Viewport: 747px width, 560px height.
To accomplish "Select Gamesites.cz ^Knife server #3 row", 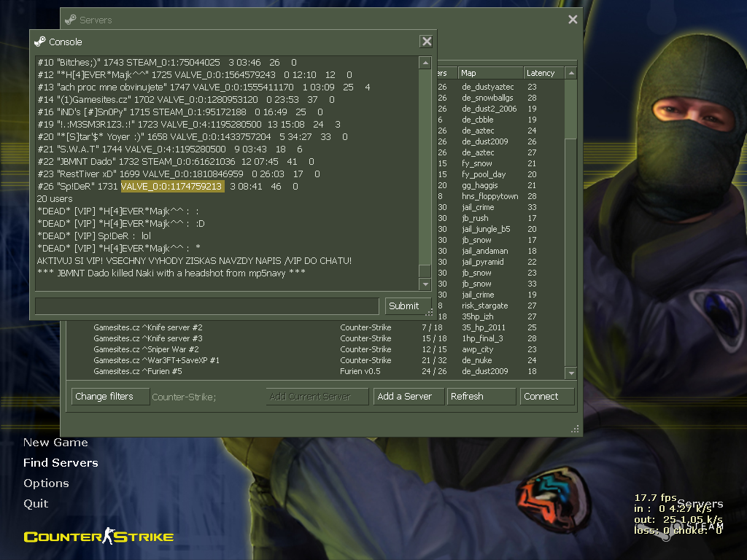I will point(315,338).
